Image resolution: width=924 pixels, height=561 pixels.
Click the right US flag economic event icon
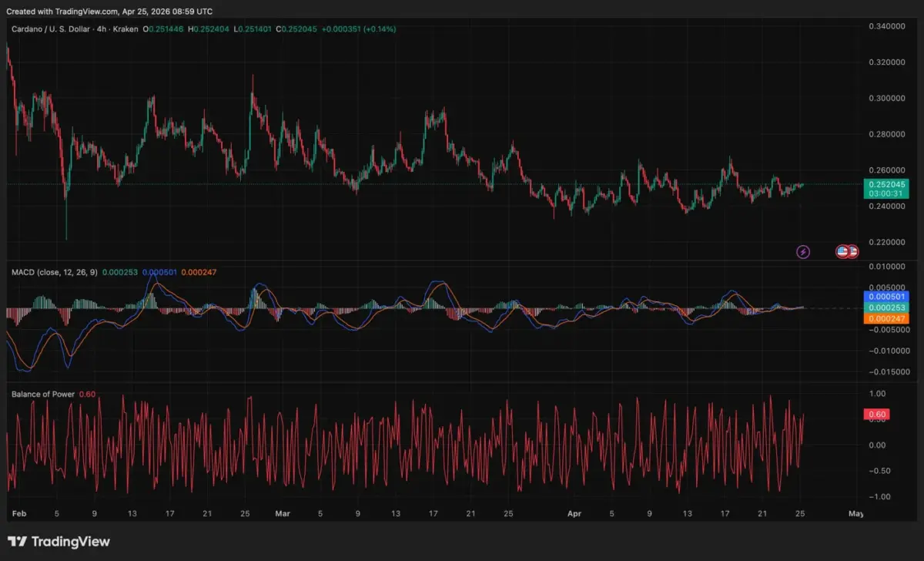coord(852,251)
